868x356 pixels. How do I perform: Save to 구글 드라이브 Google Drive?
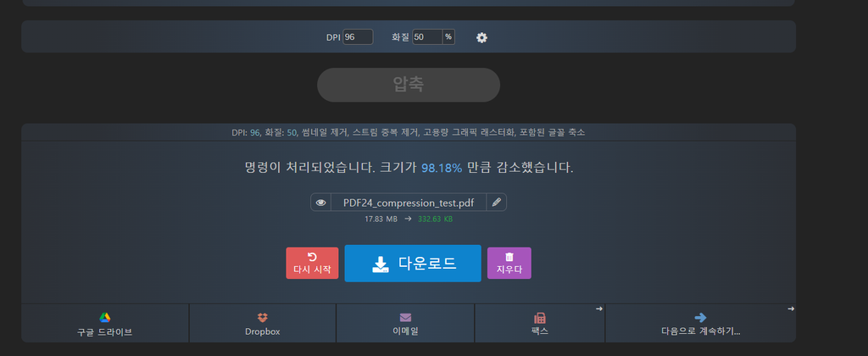coord(105,324)
